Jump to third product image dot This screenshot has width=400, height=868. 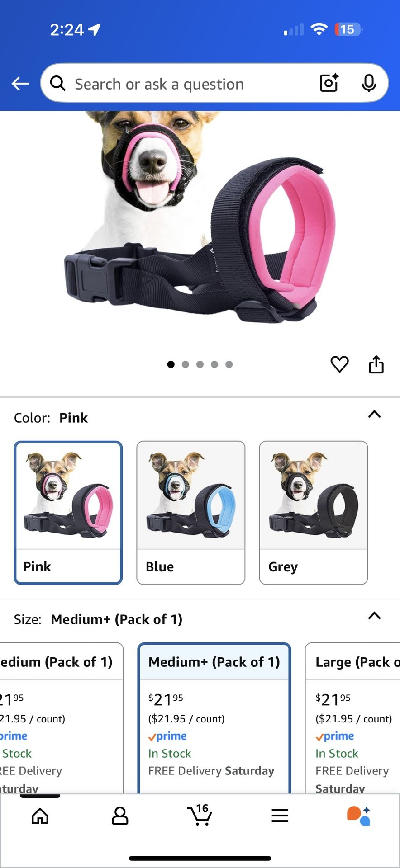tap(200, 364)
